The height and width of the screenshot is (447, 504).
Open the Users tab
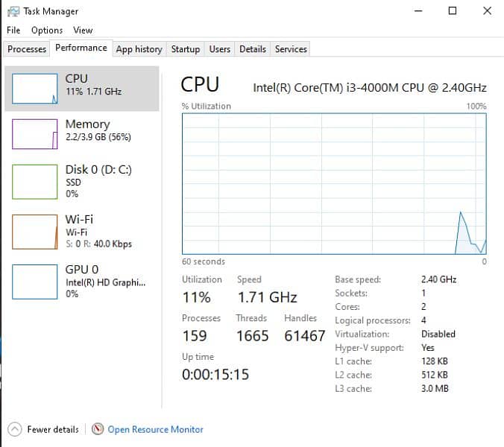pyautogui.click(x=219, y=49)
